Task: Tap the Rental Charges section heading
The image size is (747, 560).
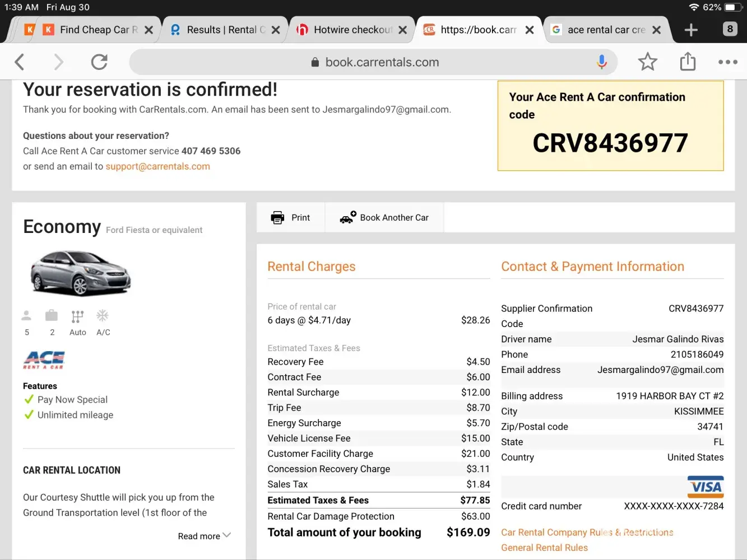Action: 312,267
